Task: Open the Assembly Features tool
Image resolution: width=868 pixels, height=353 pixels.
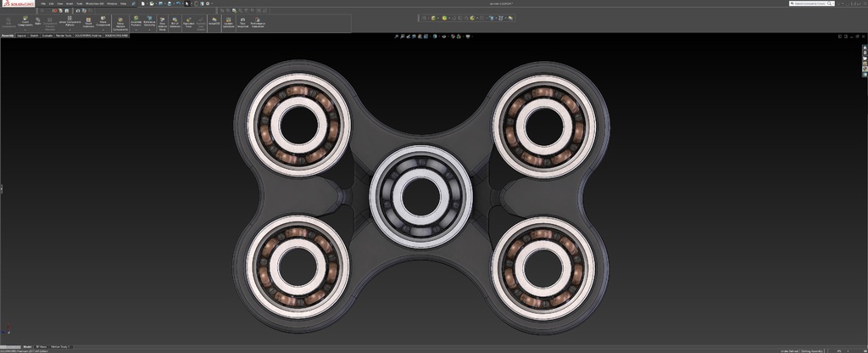Action: (136, 21)
